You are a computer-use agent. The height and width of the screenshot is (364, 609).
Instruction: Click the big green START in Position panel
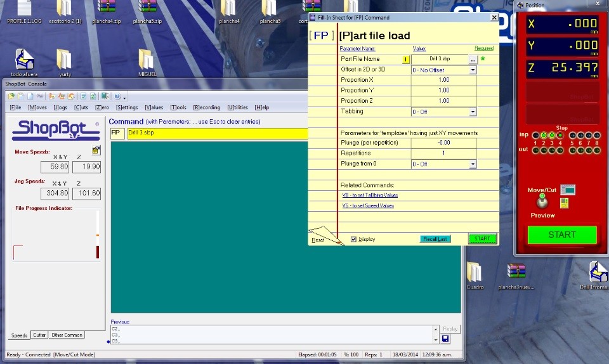pos(562,235)
